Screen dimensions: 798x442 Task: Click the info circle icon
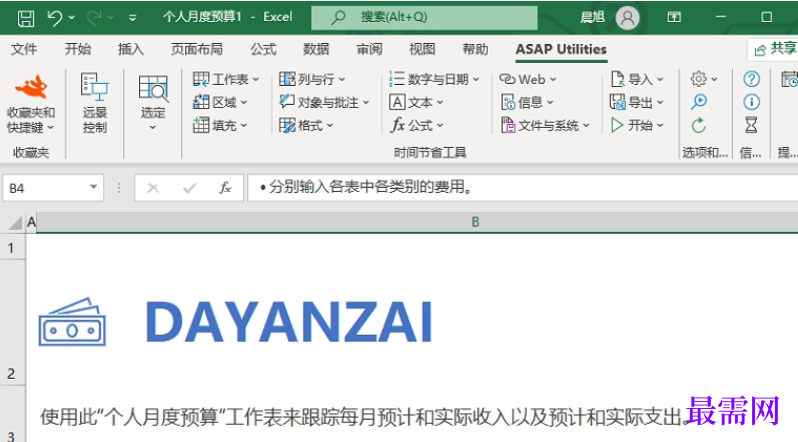click(751, 102)
